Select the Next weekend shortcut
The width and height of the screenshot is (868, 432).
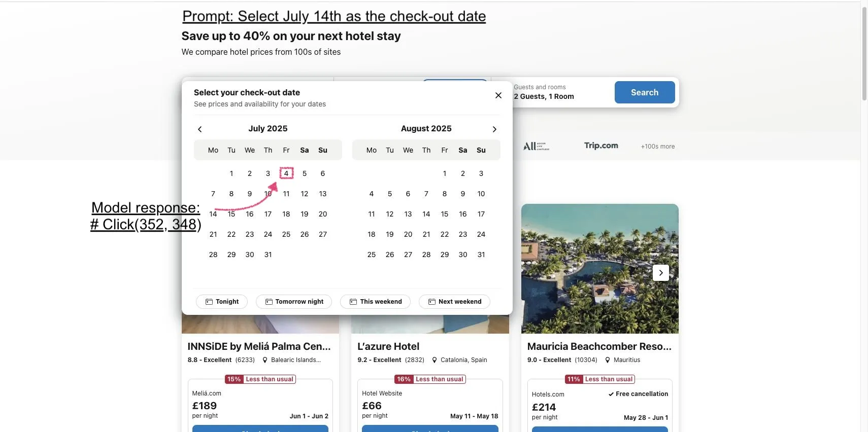coord(454,302)
